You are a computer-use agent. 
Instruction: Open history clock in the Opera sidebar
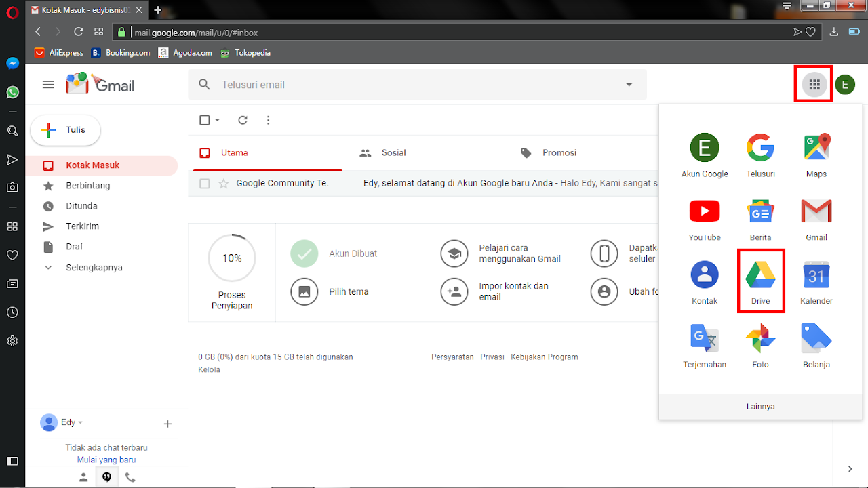(12, 312)
